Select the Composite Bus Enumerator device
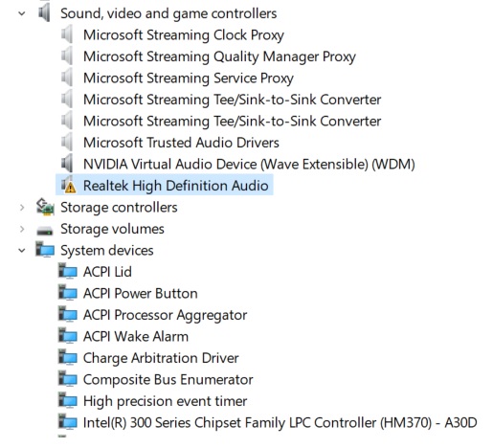 click(x=168, y=380)
